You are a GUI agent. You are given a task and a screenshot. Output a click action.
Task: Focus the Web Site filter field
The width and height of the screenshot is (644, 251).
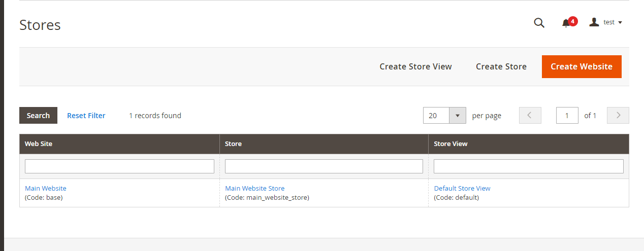click(x=119, y=166)
